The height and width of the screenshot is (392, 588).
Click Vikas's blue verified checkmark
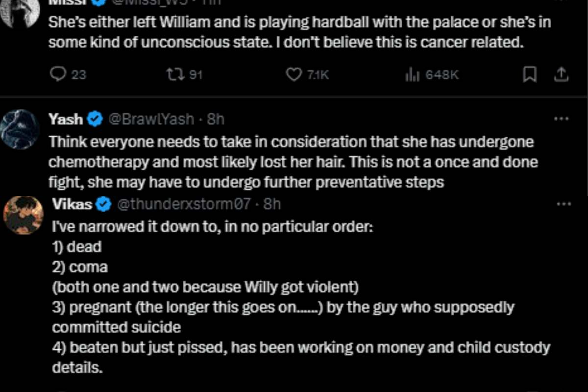(103, 204)
